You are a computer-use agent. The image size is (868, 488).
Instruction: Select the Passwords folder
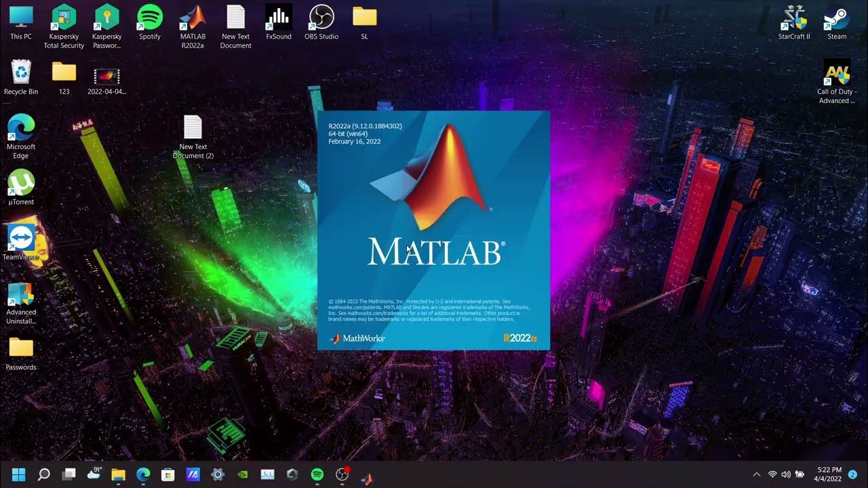[x=21, y=353]
